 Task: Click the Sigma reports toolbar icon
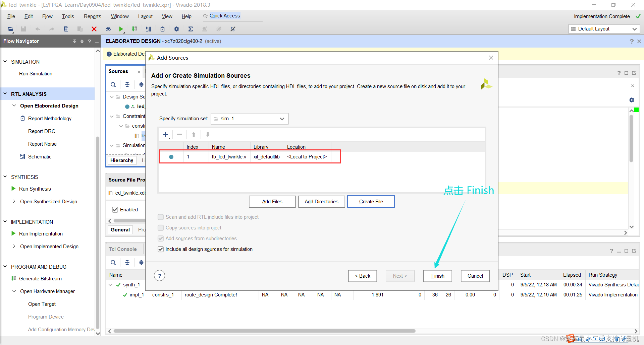tap(191, 29)
